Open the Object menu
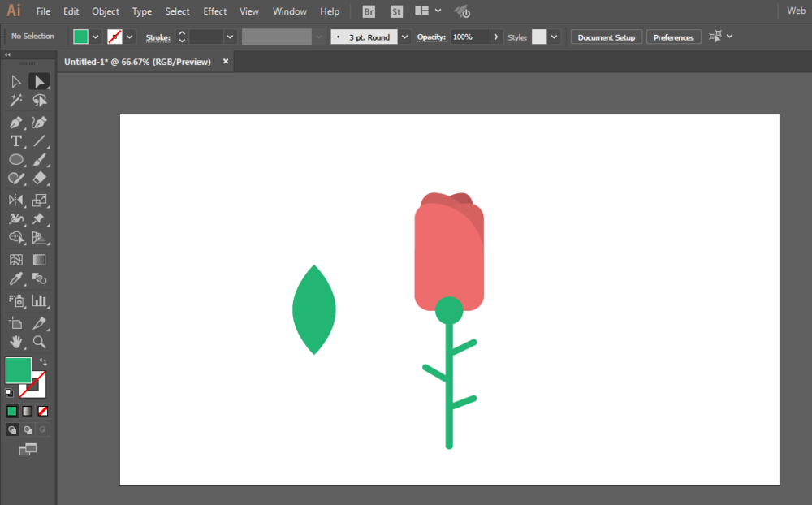812x505 pixels. tap(105, 11)
